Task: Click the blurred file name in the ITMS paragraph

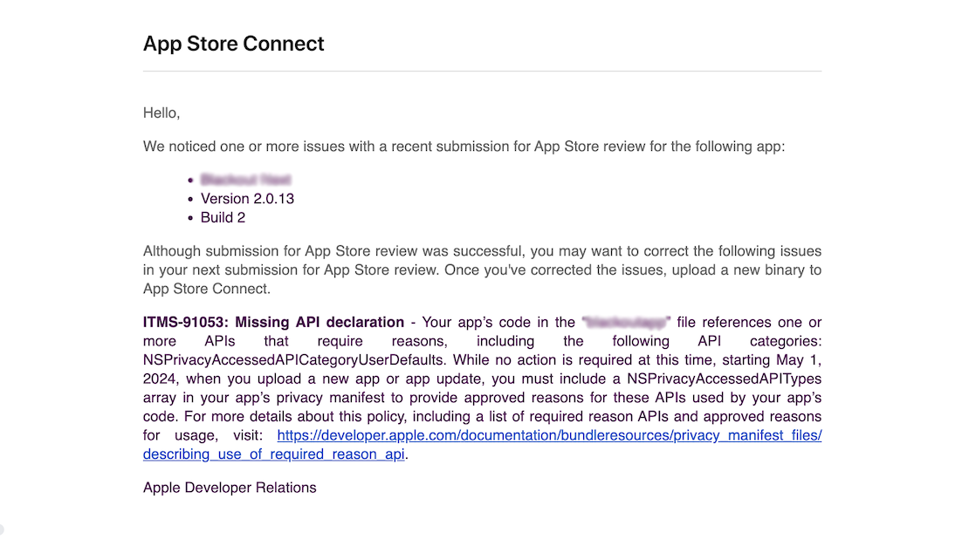Action: pyautogui.click(x=625, y=323)
